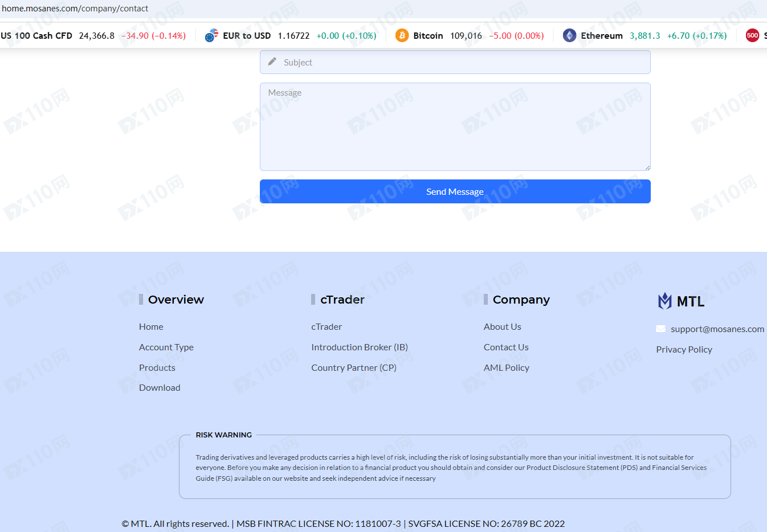Open the Account Type link

coord(166,347)
